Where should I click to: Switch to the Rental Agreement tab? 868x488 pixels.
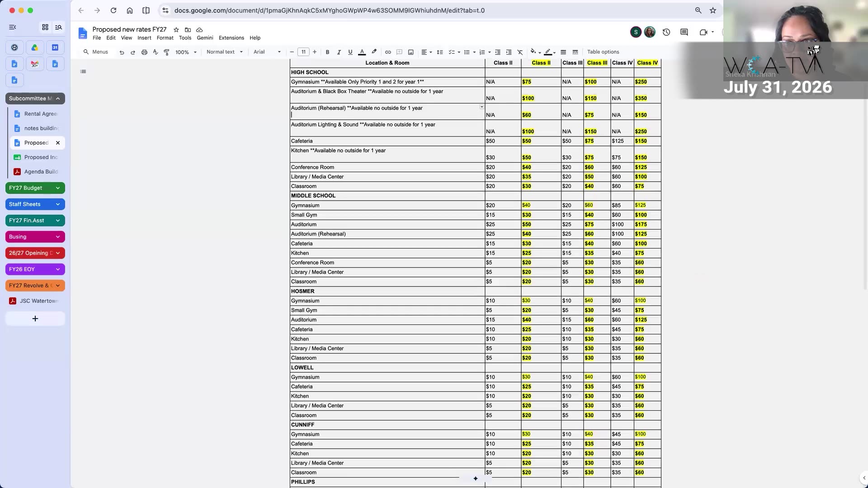click(37, 114)
